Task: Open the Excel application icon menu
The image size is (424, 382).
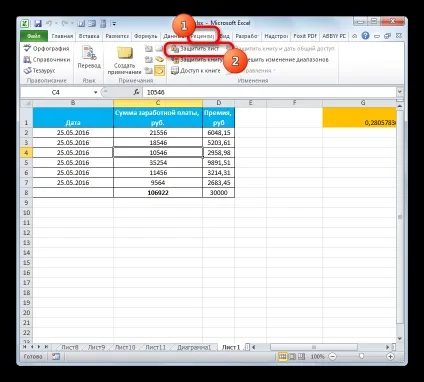Action: pos(25,24)
